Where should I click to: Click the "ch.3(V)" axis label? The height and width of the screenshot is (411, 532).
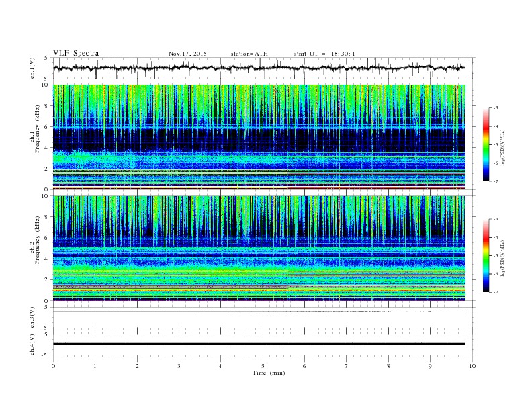(32, 317)
